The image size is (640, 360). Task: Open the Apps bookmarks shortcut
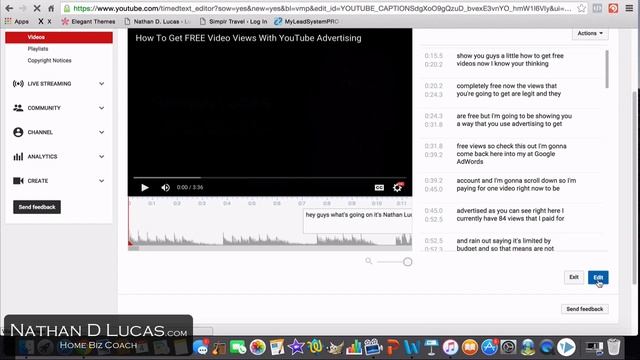[x=17, y=21]
